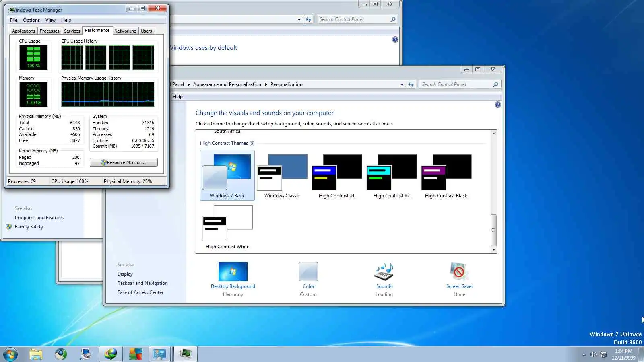
Task: Open the AVG antivirus taskbar icon
Action: pos(136,354)
